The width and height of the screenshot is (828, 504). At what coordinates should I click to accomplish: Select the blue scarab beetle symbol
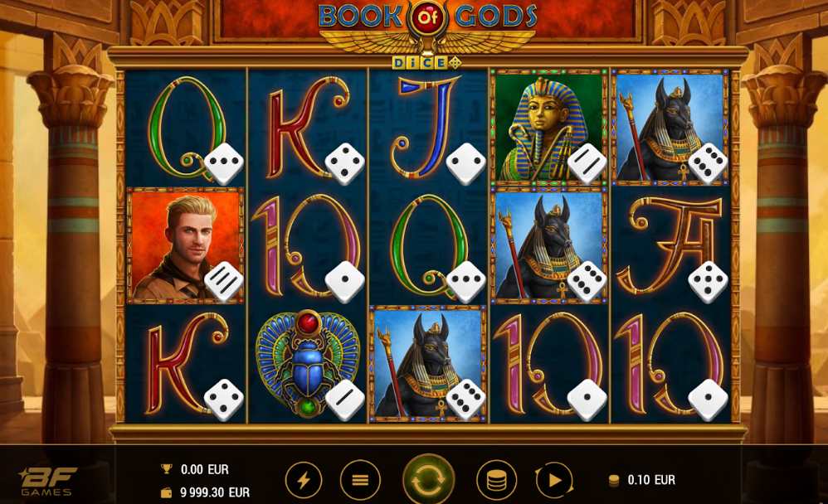pyautogui.click(x=307, y=364)
